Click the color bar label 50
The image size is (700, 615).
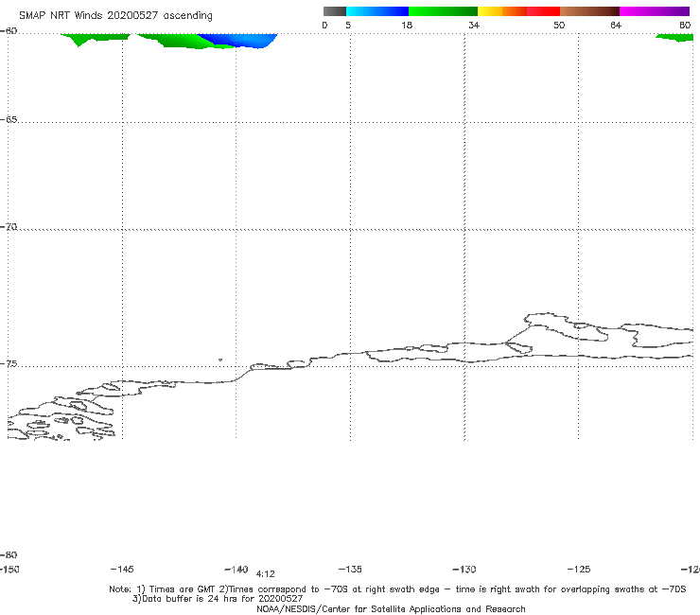tap(559, 25)
